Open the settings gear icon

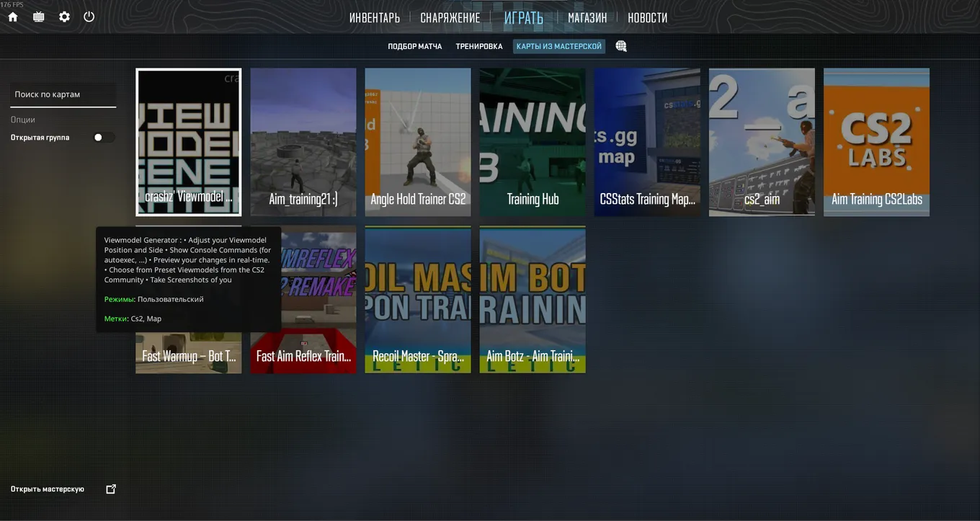pos(65,17)
